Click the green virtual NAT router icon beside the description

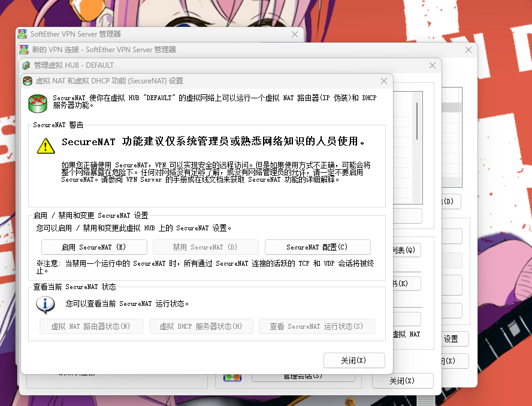pyautogui.click(x=38, y=104)
